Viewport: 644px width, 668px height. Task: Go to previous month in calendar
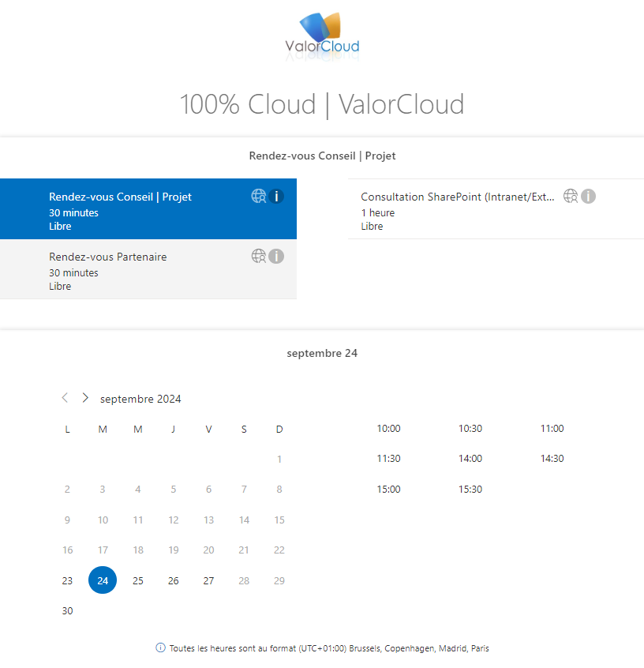(x=65, y=398)
